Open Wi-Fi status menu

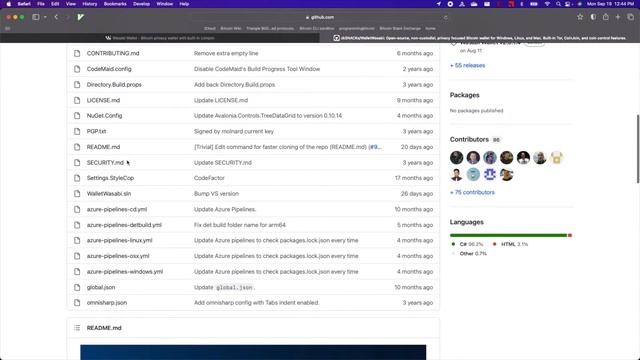coord(547,4)
